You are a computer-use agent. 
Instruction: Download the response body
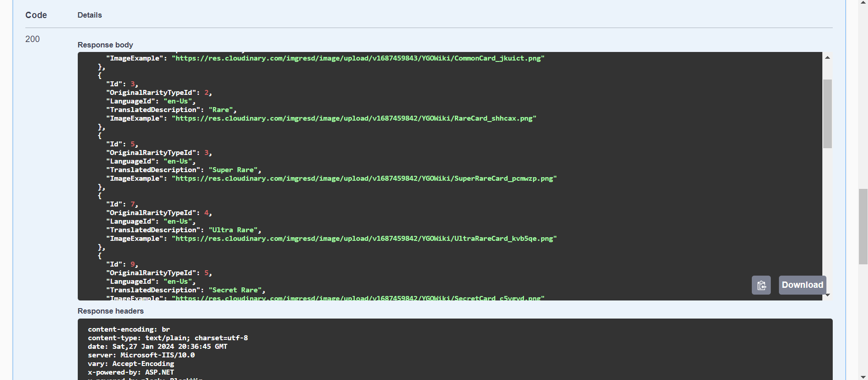[802, 285]
